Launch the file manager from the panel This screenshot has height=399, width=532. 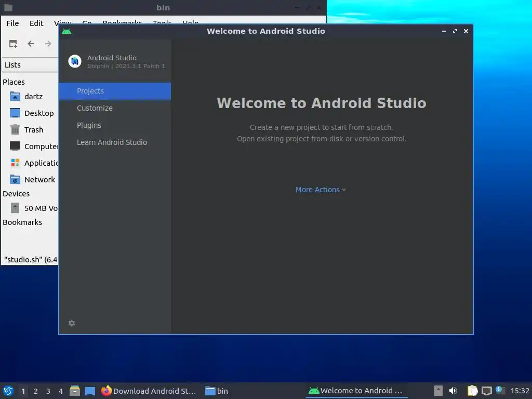click(x=75, y=391)
